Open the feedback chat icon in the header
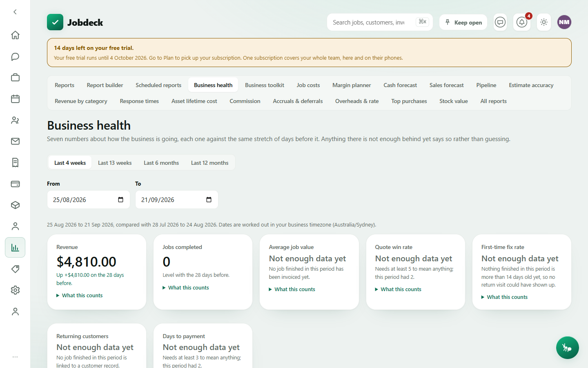 500,22
